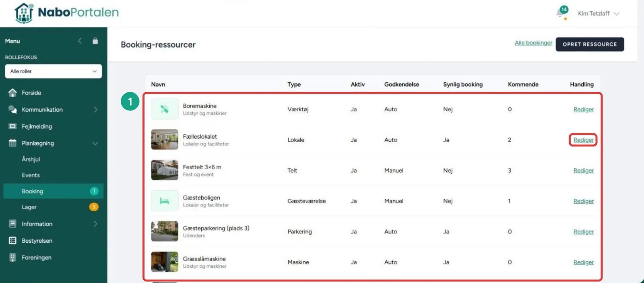This screenshot has height=283, width=644.
Task: Select Booking in the sidebar
Action: click(x=54, y=191)
